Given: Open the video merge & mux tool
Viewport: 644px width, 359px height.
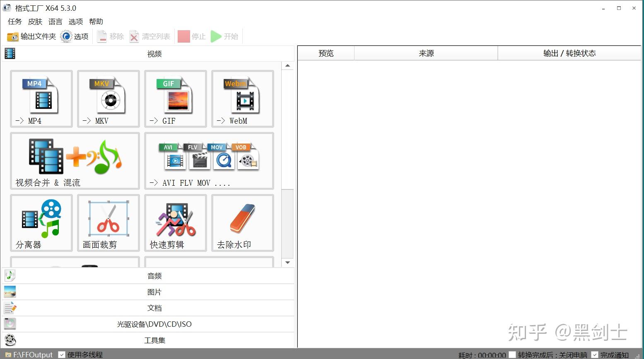Looking at the screenshot, I should click(75, 161).
